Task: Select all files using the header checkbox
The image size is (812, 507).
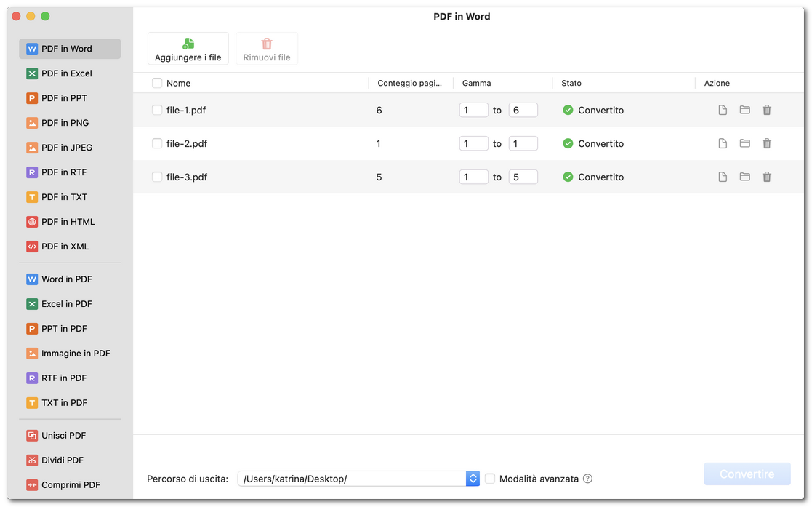Action: pos(157,83)
